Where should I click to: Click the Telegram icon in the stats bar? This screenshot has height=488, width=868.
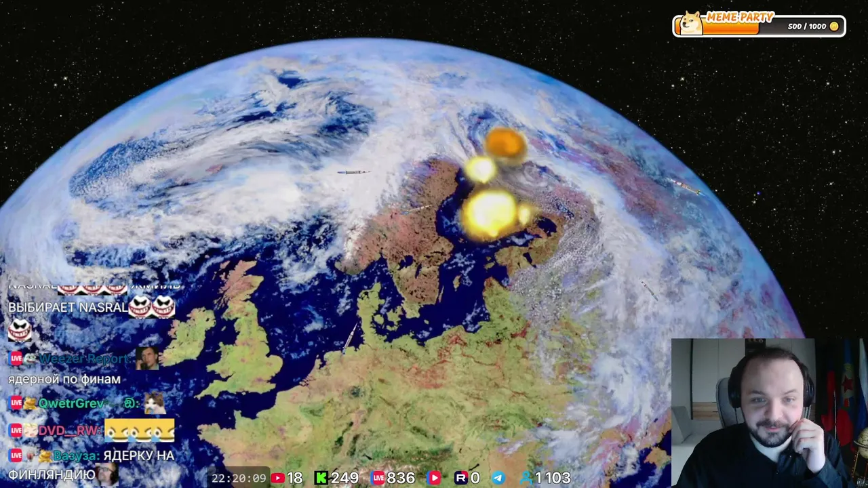[498, 478]
